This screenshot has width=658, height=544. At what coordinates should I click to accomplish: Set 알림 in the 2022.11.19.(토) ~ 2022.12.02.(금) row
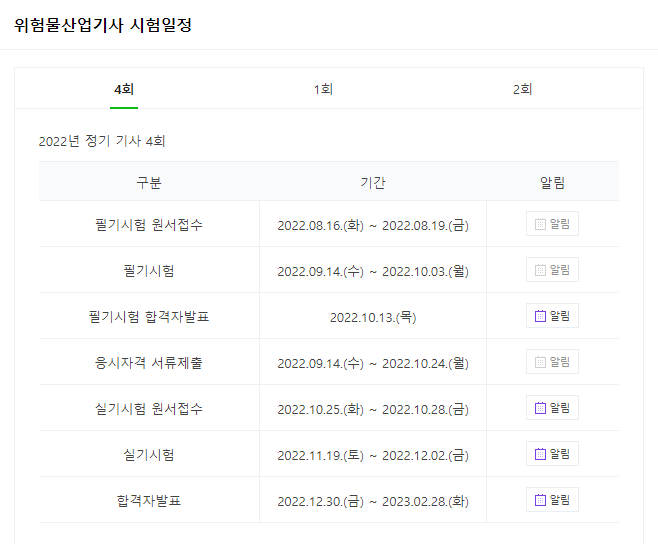tap(552, 454)
